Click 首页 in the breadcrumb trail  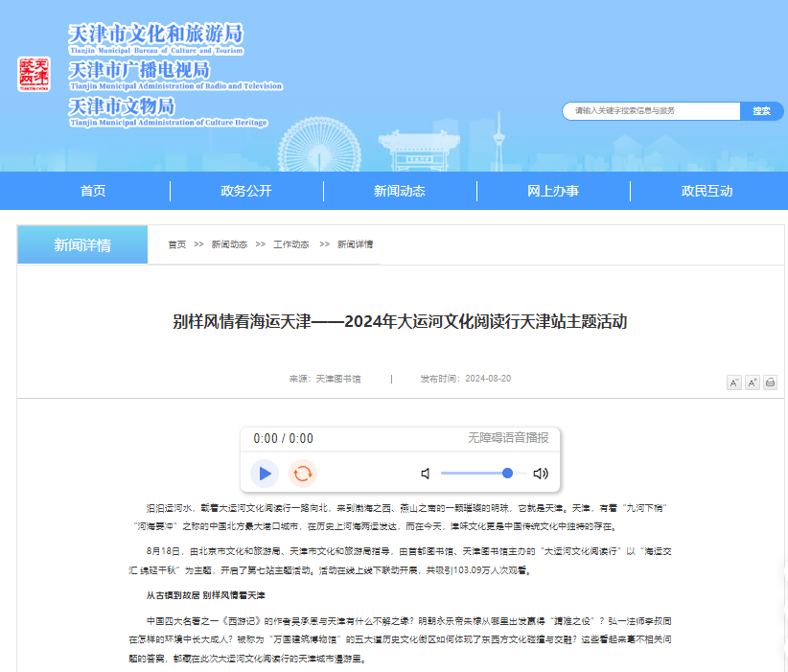tap(177, 244)
